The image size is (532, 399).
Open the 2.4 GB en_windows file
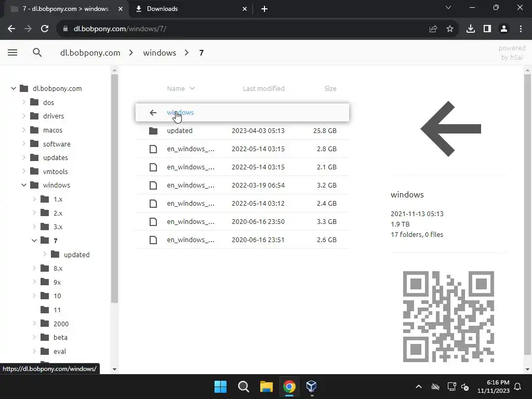[242, 203]
